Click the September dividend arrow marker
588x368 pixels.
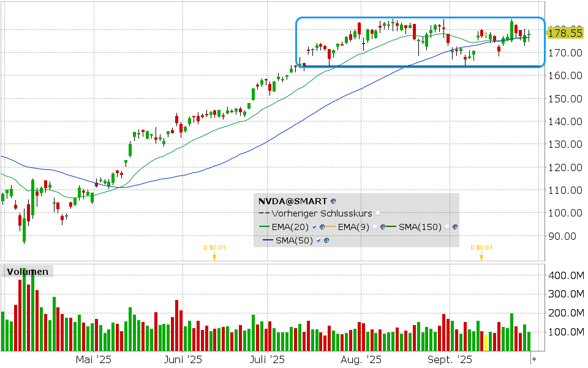(x=481, y=256)
